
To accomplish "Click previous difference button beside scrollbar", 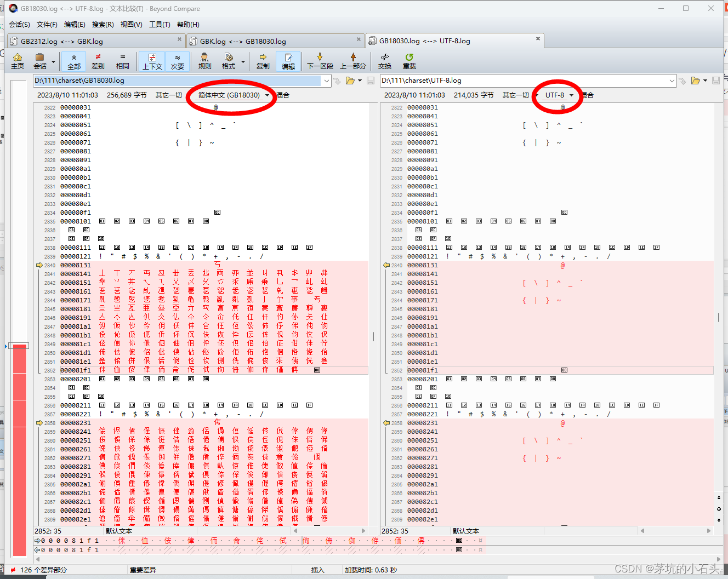I will 719,497.
